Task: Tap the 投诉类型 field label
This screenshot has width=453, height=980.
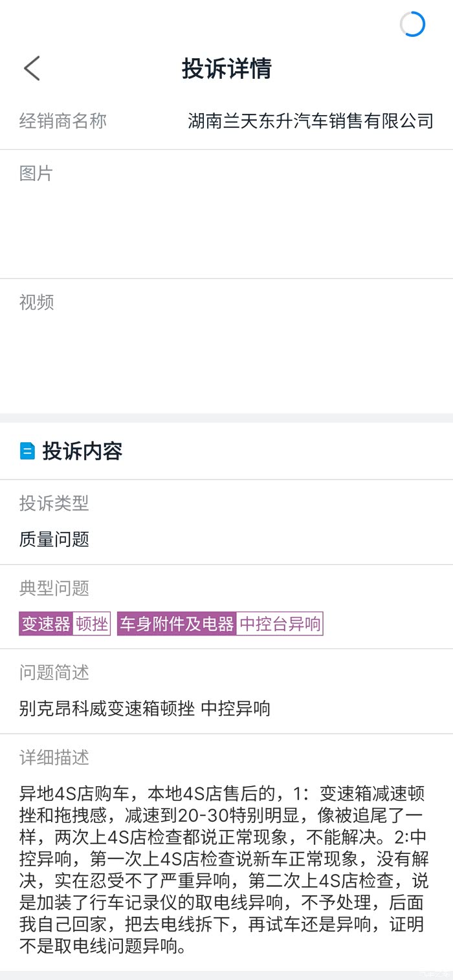Action: (54, 503)
